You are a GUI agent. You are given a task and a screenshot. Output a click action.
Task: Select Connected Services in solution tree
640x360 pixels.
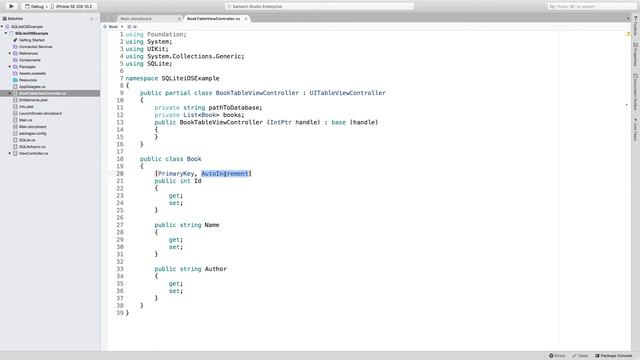36,47
